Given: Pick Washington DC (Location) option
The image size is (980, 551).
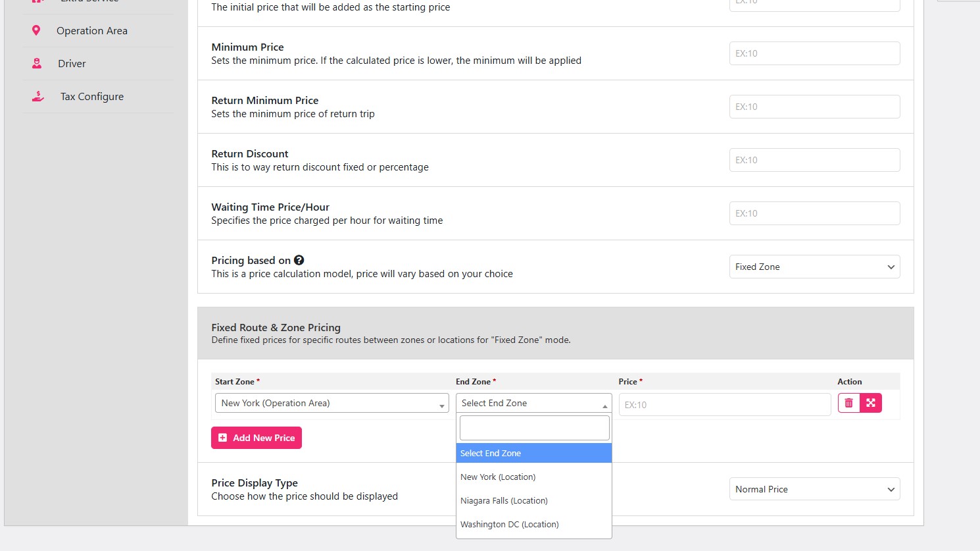Looking at the screenshot, I should tap(509, 524).
